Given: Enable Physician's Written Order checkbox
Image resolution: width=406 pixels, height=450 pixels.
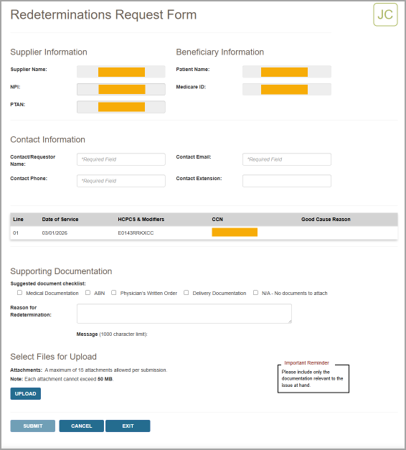Looking at the screenshot, I should click(114, 293).
